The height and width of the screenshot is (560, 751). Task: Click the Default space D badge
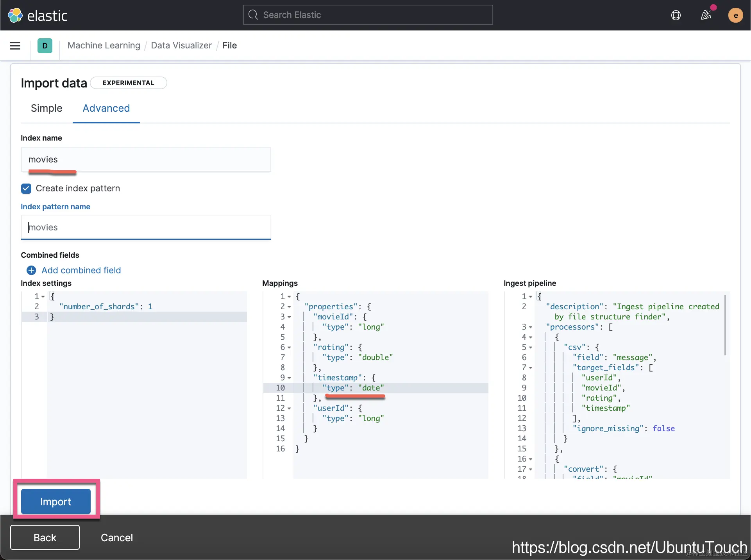pos(45,46)
